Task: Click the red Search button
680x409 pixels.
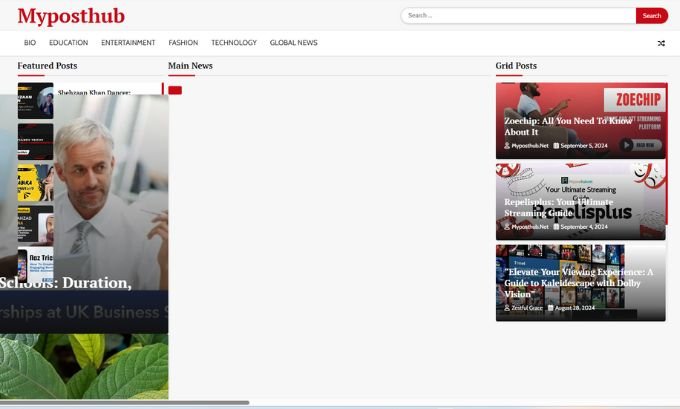Action: tap(651, 16)
